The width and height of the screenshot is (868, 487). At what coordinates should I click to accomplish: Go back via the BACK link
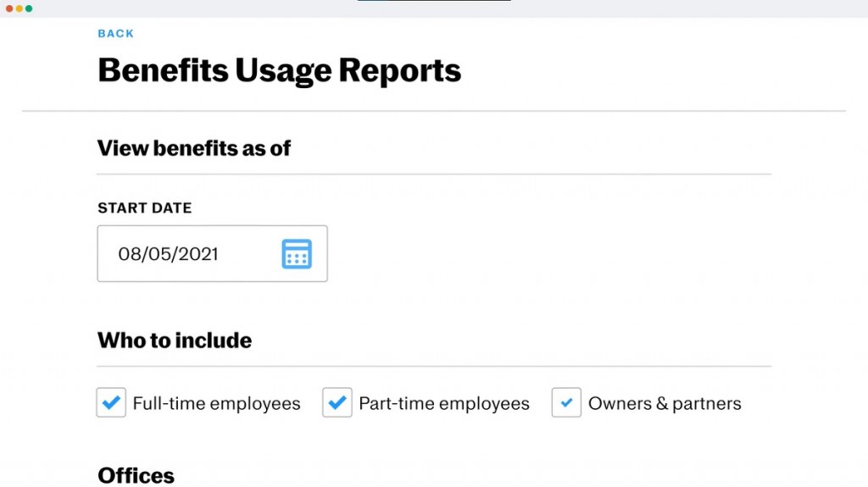115,34
